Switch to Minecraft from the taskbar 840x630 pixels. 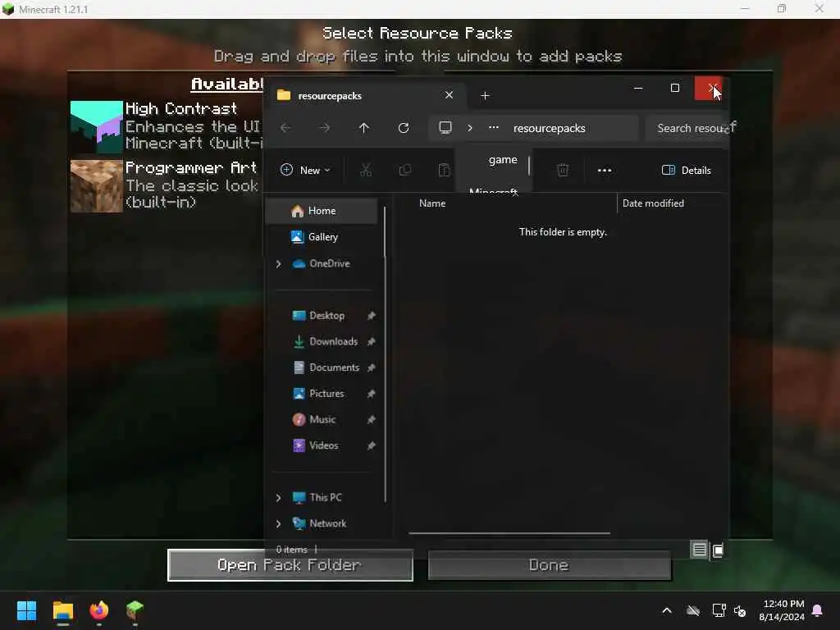coord(135,610)
